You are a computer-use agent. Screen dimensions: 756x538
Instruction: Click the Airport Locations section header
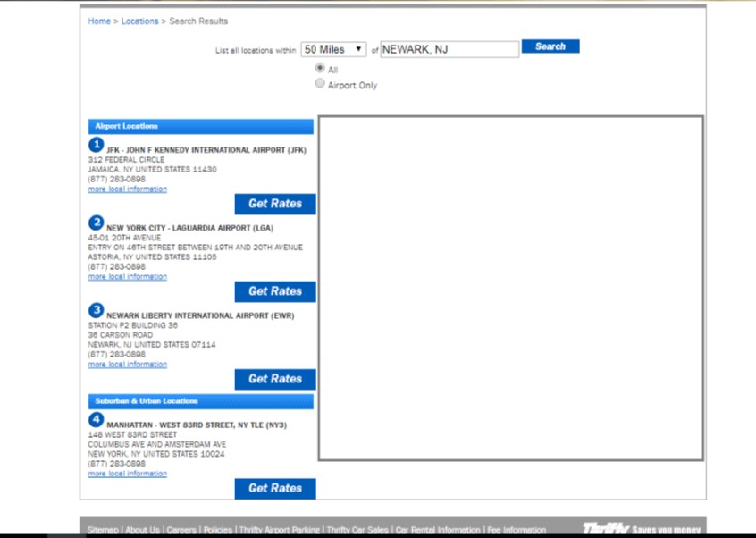pos(200,126)
